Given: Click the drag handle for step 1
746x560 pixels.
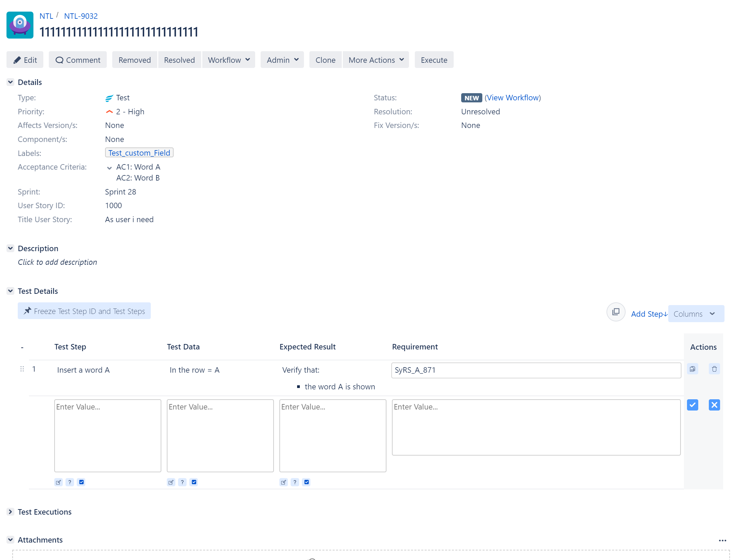Looking at the screenshot, I should (22, 369).
